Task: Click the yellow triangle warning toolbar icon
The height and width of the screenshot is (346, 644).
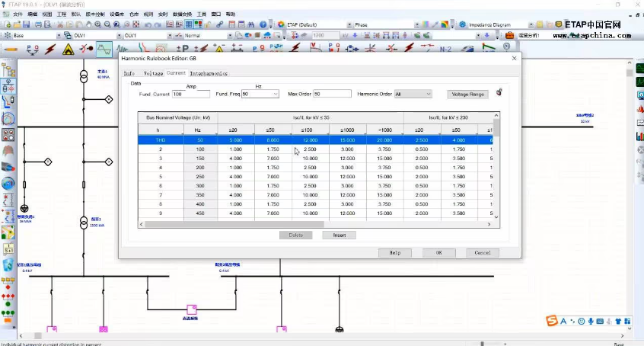Action: point(68,50)
